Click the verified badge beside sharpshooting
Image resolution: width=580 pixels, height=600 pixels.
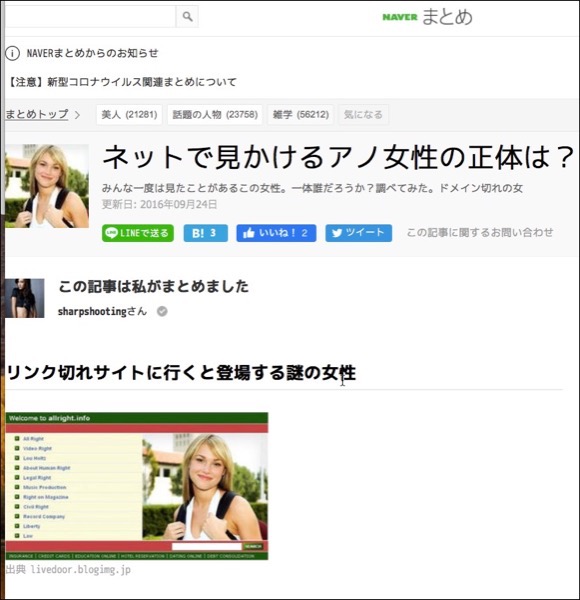tap(162, 311)
